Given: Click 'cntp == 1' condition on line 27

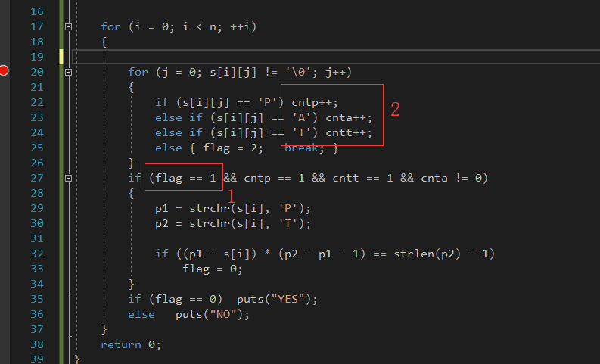Looking at the screenshot, I should [274, 179].
